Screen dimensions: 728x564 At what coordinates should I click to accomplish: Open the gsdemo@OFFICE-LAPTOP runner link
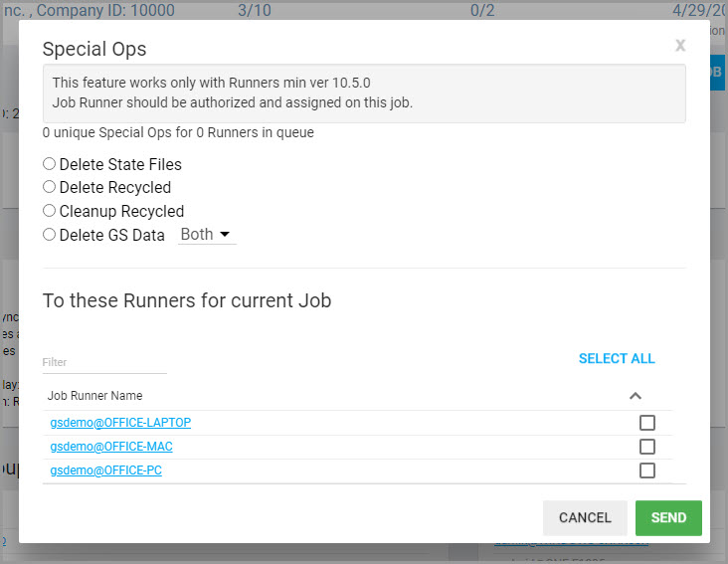(x=120, y=423)
